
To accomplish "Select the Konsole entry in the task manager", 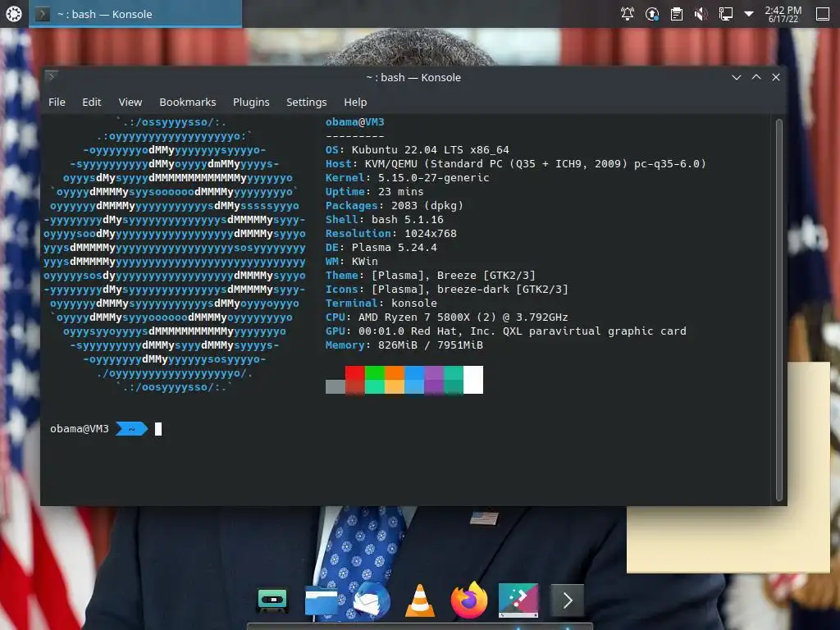I will pyautogui.click(x=135, y=14).
